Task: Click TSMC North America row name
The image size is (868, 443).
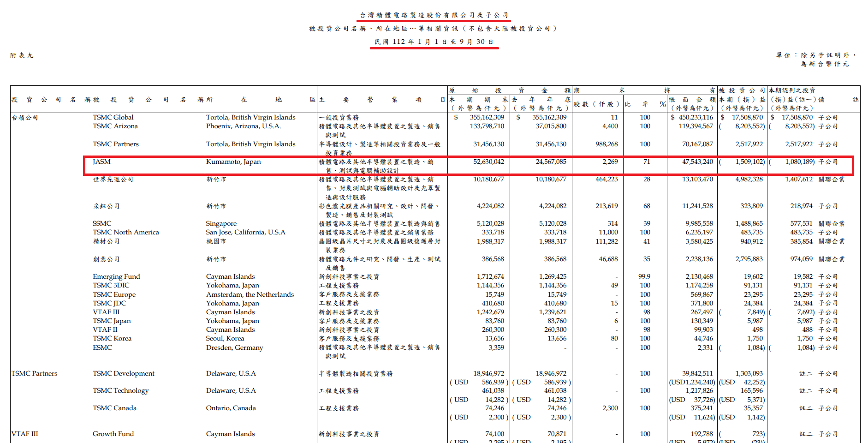Action: (126, 232)
